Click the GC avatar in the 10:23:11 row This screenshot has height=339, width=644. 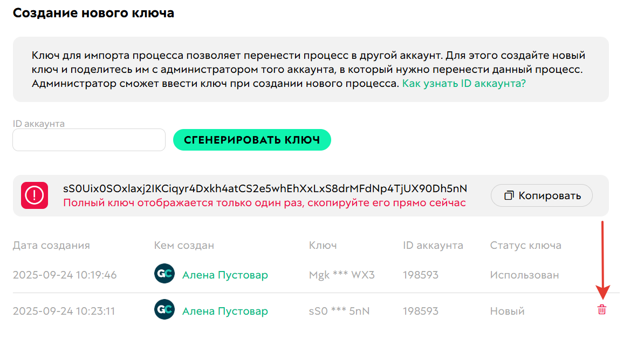tap(164, 310)
